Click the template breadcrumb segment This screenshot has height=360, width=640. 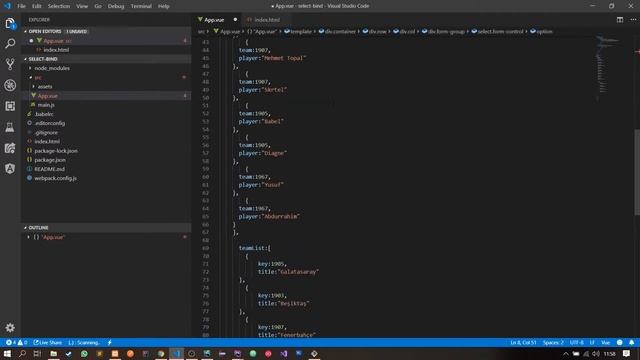point(298,31)
